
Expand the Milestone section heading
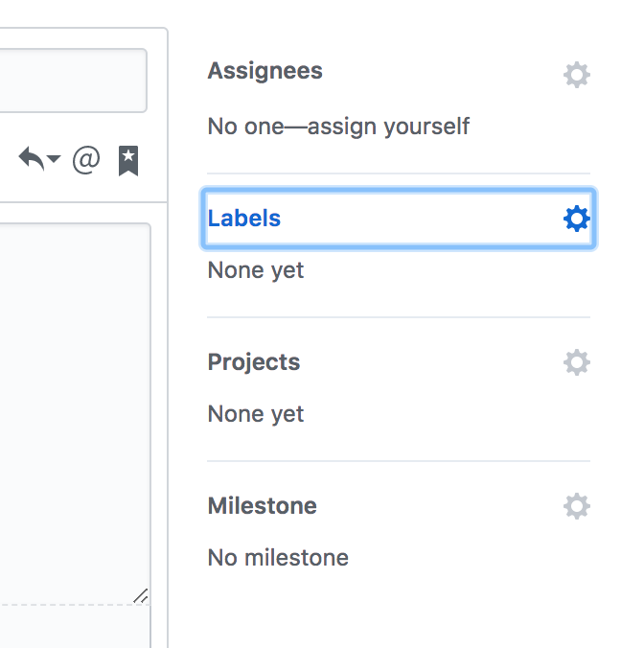pos(262,506)
